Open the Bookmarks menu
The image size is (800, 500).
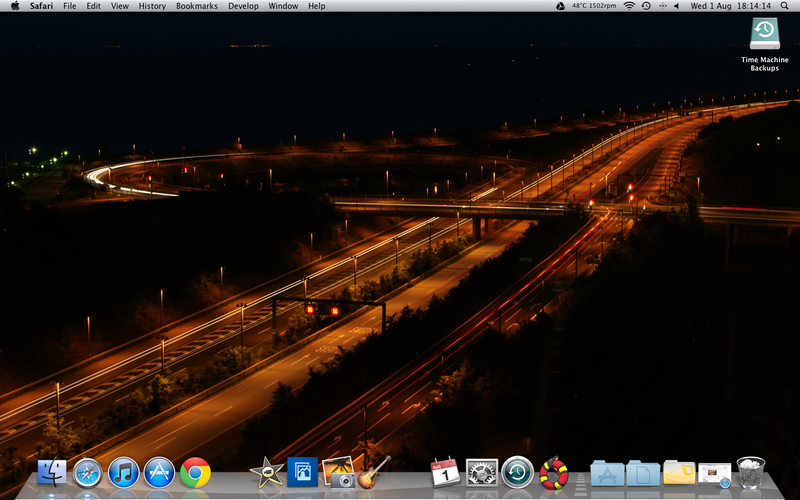196,6
